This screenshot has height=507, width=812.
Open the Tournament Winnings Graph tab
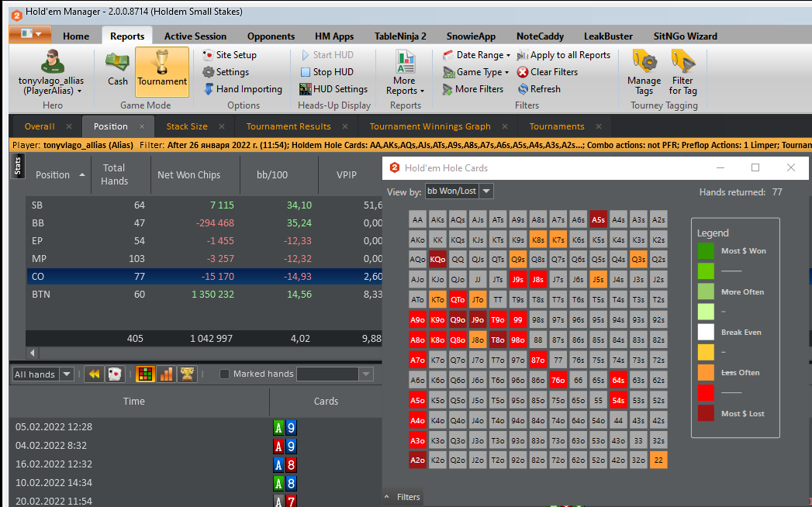[x=430, y=126]
